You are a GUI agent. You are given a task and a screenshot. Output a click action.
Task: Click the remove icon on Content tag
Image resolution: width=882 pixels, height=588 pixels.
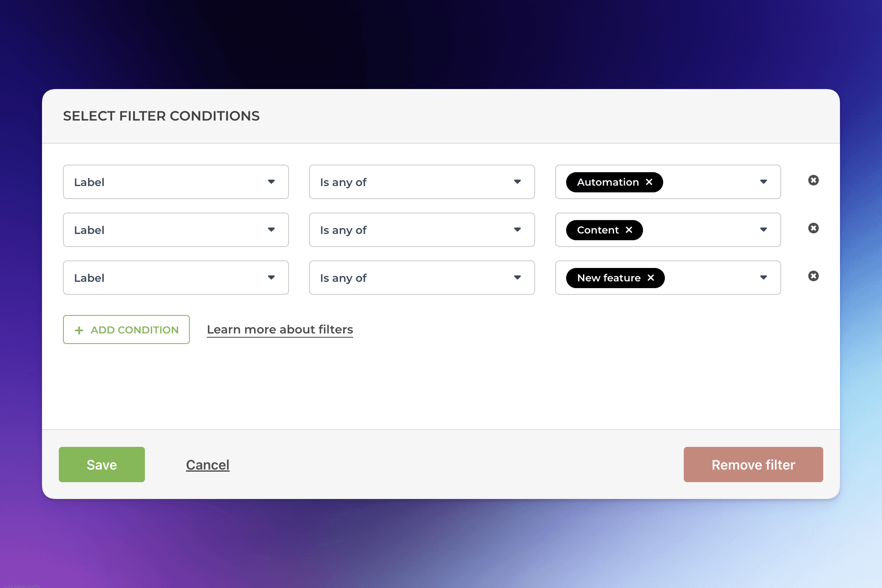(x=629, y=230)
